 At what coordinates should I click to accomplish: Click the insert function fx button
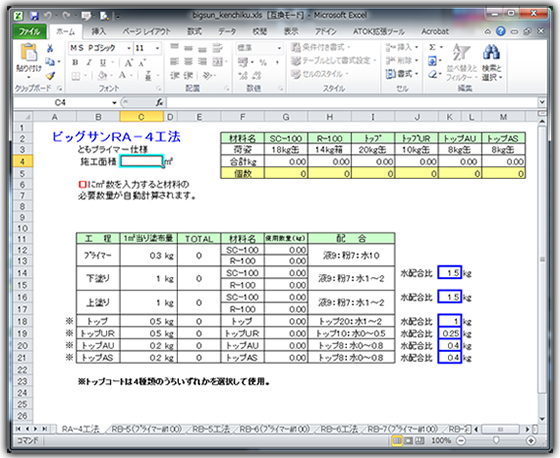click(159, 103)
